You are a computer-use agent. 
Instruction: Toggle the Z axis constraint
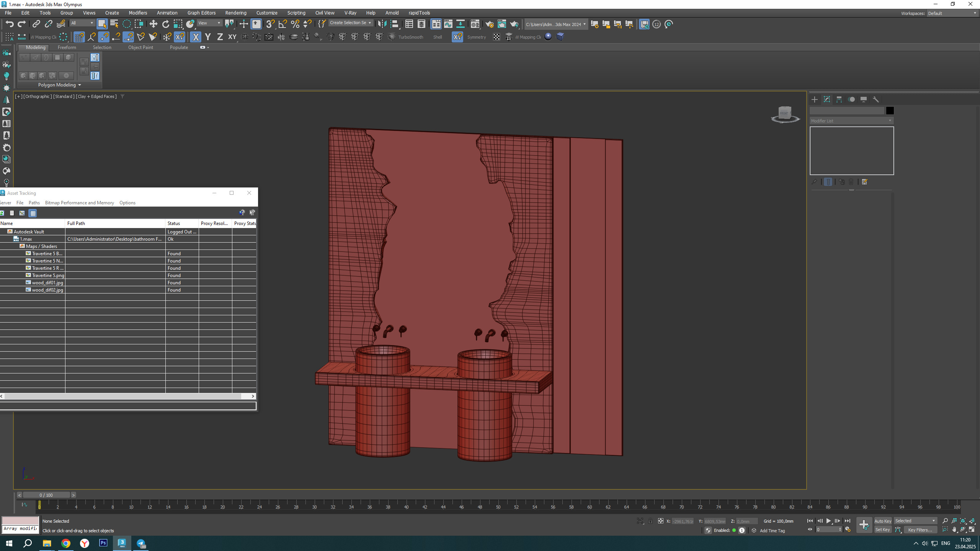220,37
